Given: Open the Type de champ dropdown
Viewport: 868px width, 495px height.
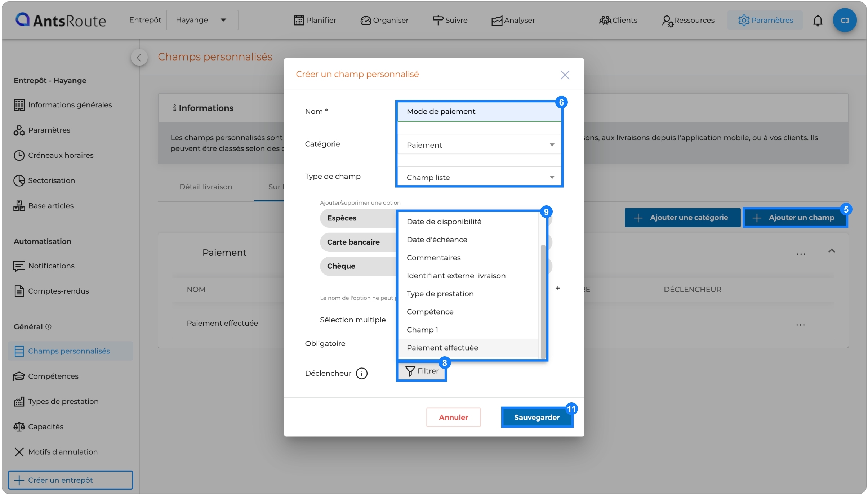Looking at the screenshot, I should pos(479,178).
